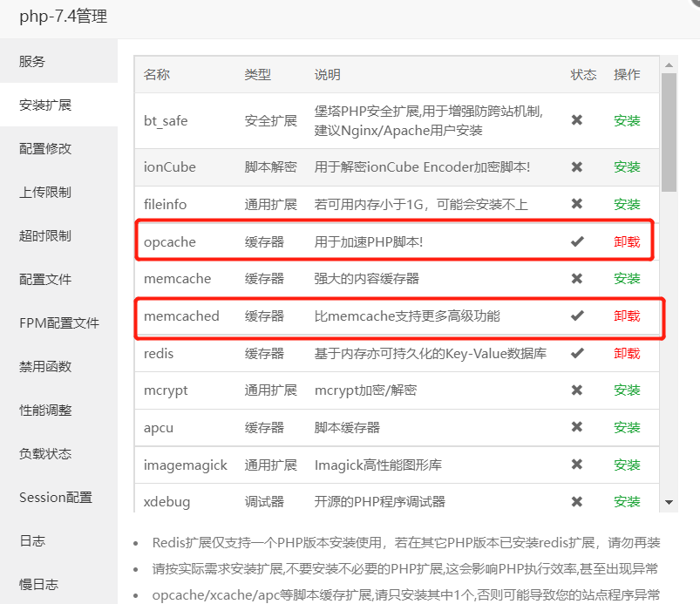This screenshot has width=700, height=604.
Task: Switch to 上传限制 tab
Action: pos(58,193)
